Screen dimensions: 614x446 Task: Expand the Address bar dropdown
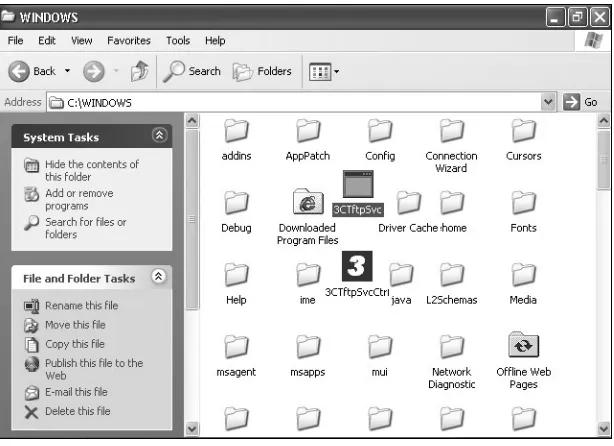click(x=548, y=102)
